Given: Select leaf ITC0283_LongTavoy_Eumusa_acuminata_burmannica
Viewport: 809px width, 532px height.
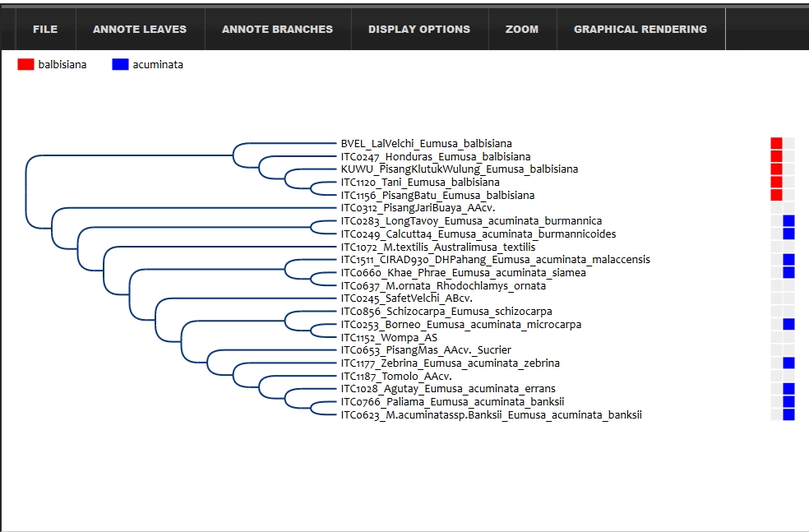Looking at the screenshot, I should point(471,221).
